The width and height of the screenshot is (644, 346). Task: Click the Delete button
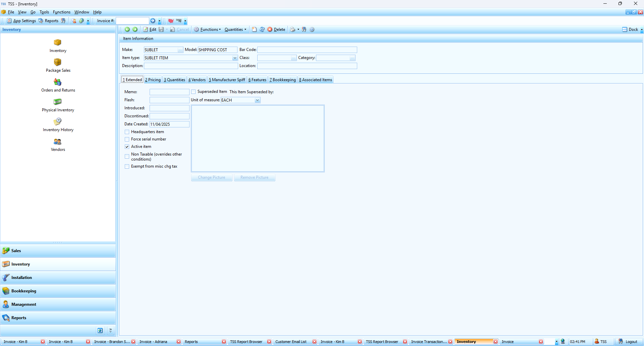(276, 30)
